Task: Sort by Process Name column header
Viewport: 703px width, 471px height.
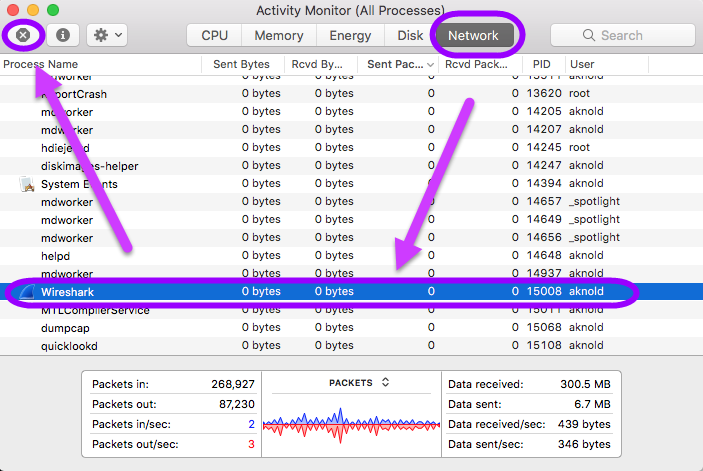Action: coord(101,65)
